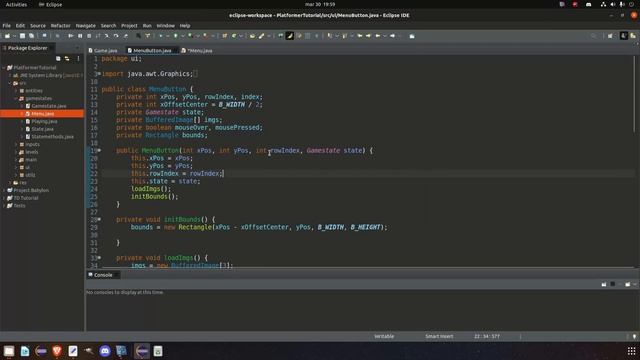Click the tip lightbulb in the status bar
The width and height of the screenshot is (640, 360).
pyautogui.click(x=634, y=336)
